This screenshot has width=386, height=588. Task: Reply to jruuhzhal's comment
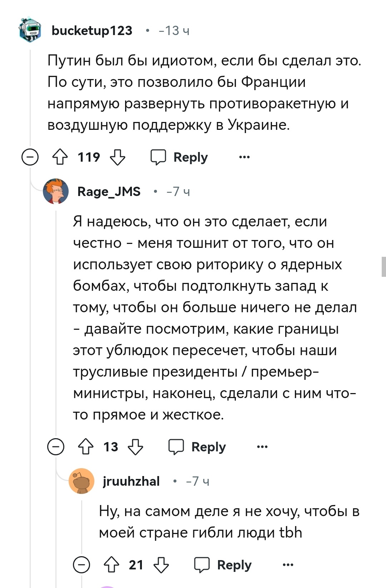click(x=223, y=565)
